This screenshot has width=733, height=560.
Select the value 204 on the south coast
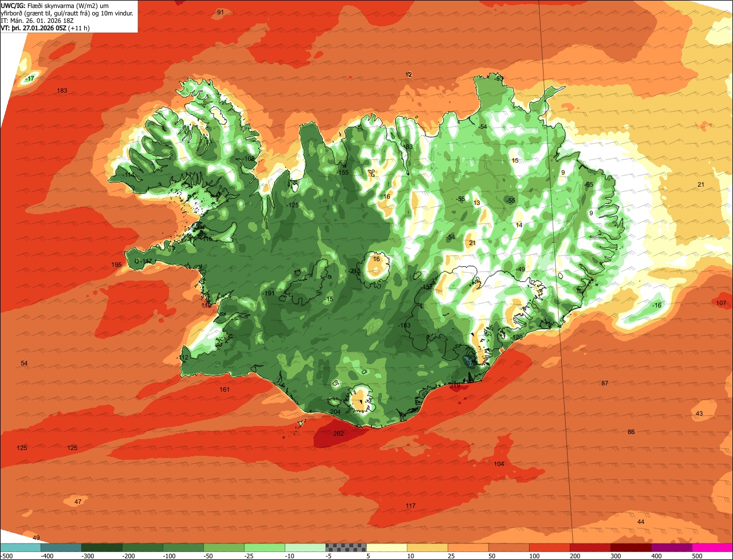click(x=336, y=412)
